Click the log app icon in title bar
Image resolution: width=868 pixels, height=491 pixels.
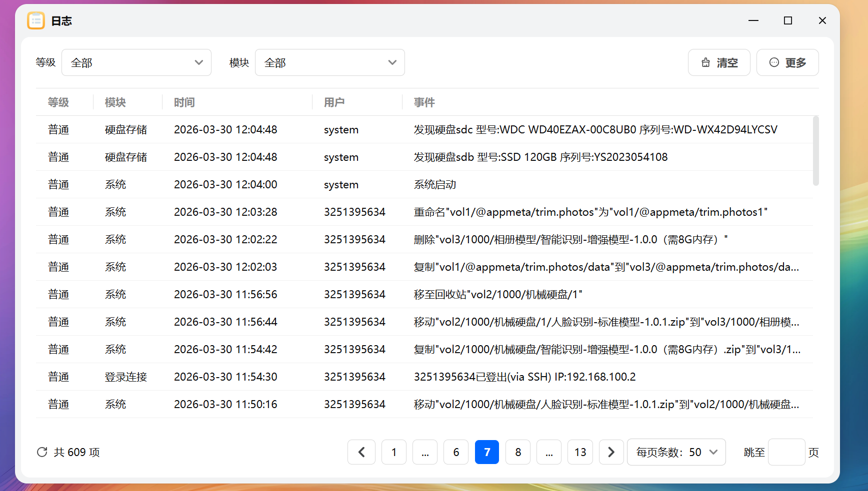point(35,20)
